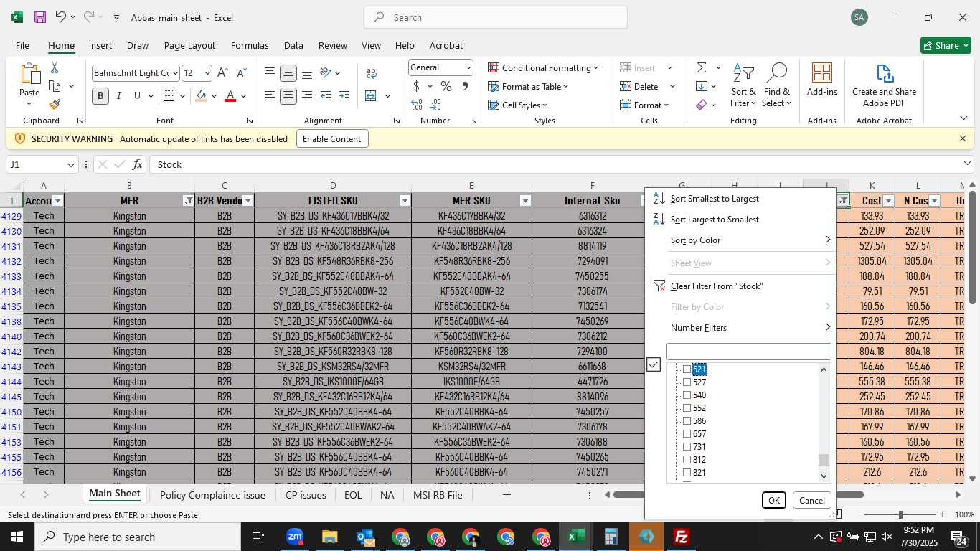Image resolution: width=980 pixels, height=551 pixels.
Task: Add a new sheet
Action: coord(507,495)
